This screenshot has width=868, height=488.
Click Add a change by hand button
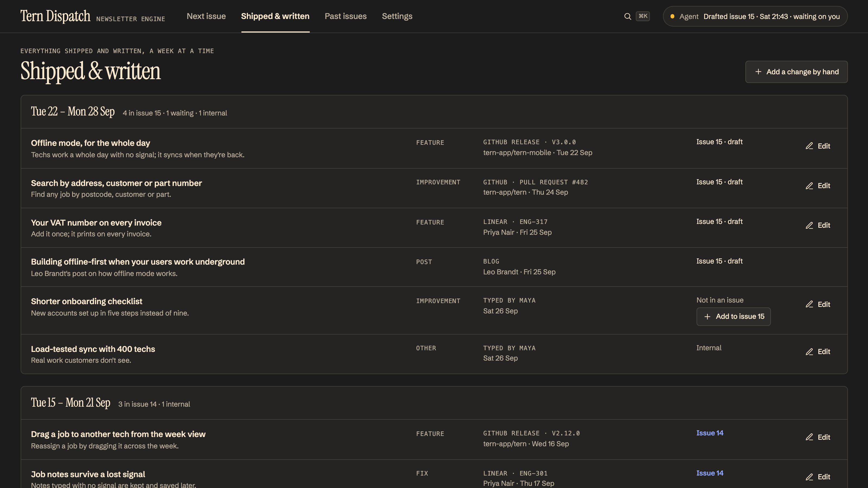(x=796, y=72)
